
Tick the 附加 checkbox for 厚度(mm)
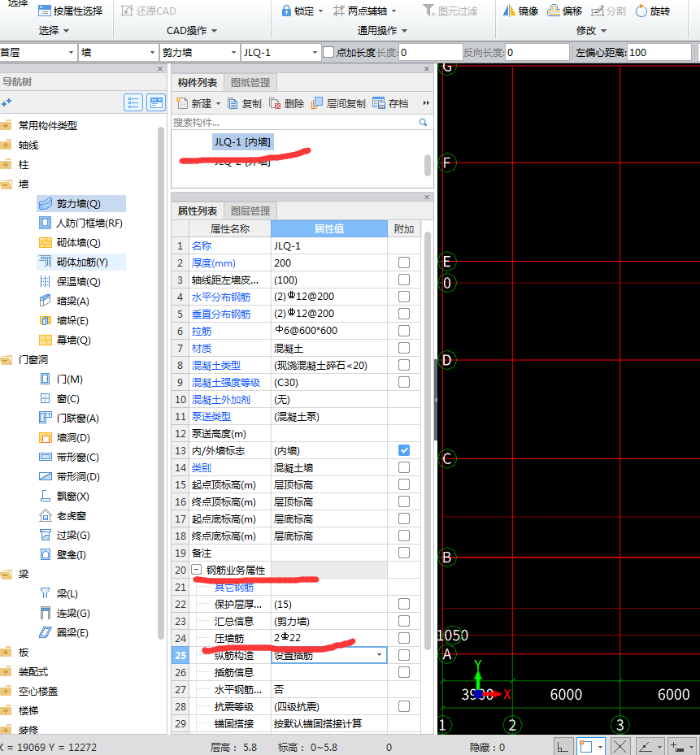[x=404, y=263]
